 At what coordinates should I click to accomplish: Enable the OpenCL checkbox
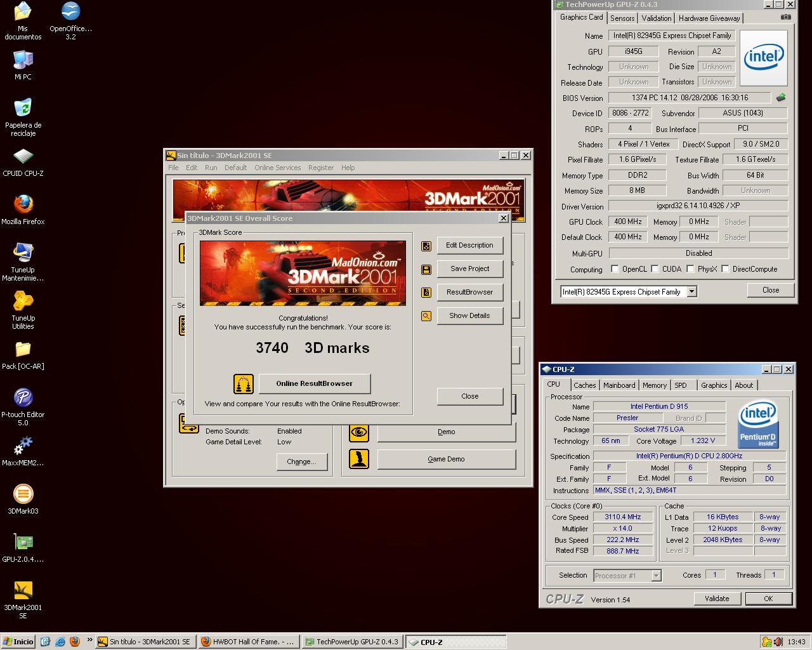614,269
